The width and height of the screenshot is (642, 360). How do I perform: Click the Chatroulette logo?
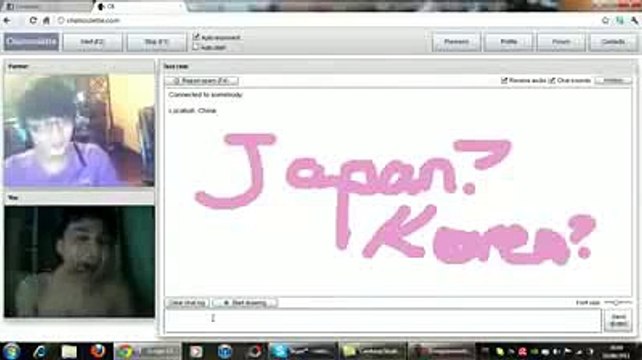[32, 42]
